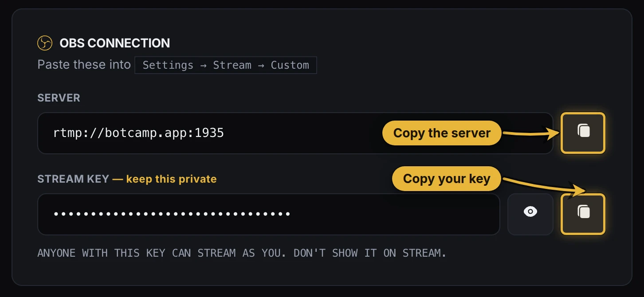The width and height of the screenshot is (644, 297).
Task: Click the OBS CONNECTION heading text
Action: tap(114, 43)
